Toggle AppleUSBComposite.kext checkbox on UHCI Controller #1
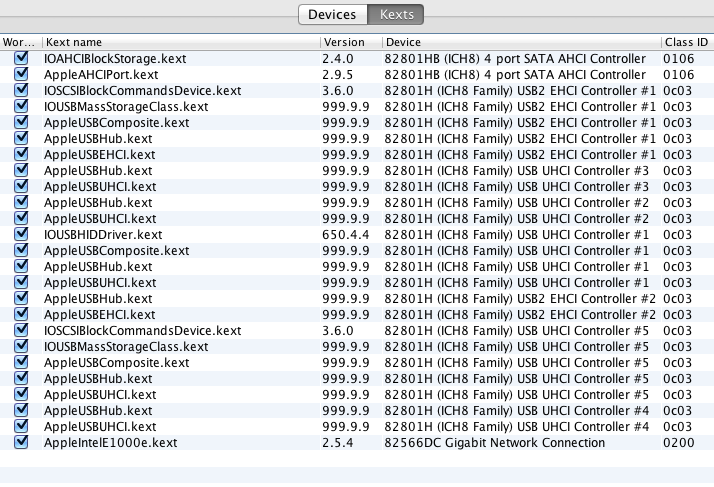714x487 pixels. 21,250
